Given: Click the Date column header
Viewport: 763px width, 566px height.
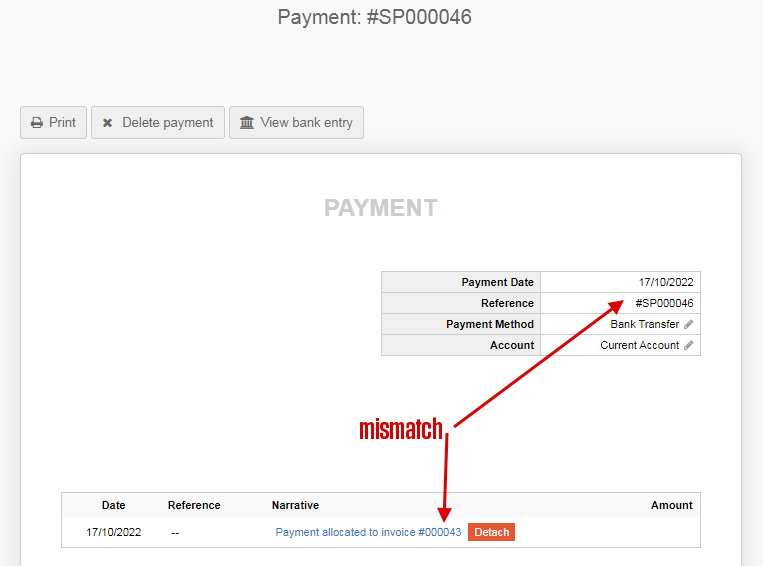Looking at the screenshot, I should [113, 505].
